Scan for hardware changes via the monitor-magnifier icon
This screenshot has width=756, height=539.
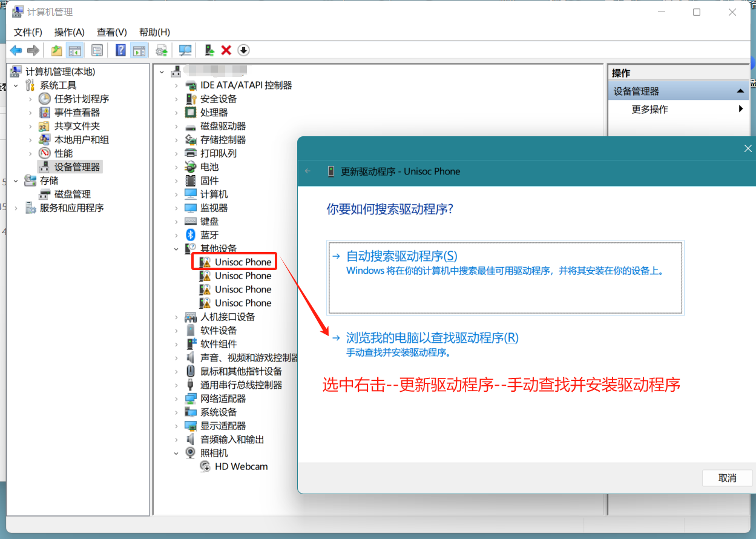[x=185, y=50]
